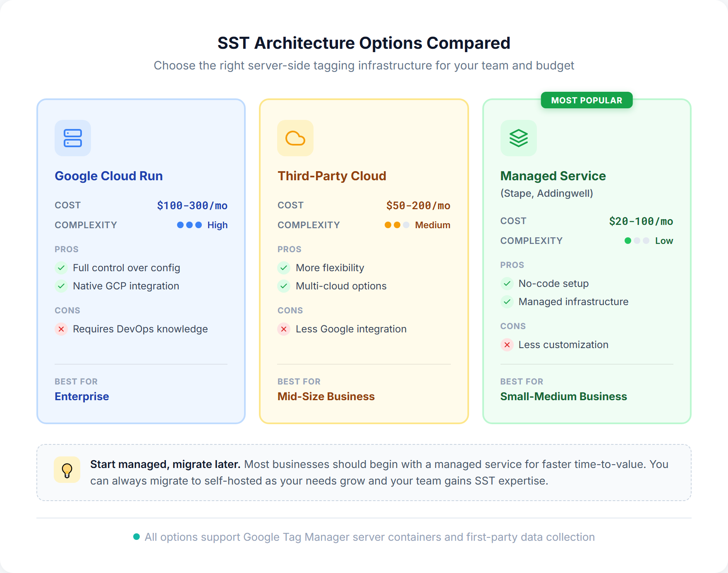Click the checkmark next to No-code setup

click(x=507, y=284)
